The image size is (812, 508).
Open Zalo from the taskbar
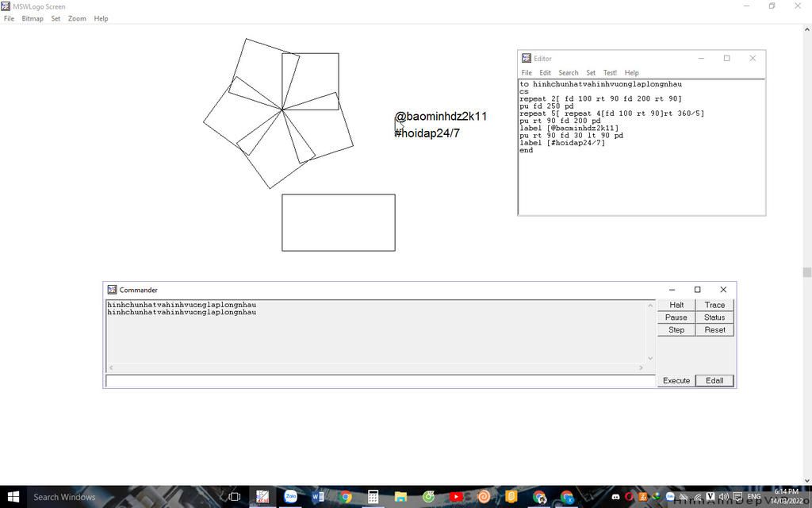click(x=290, y=497)
